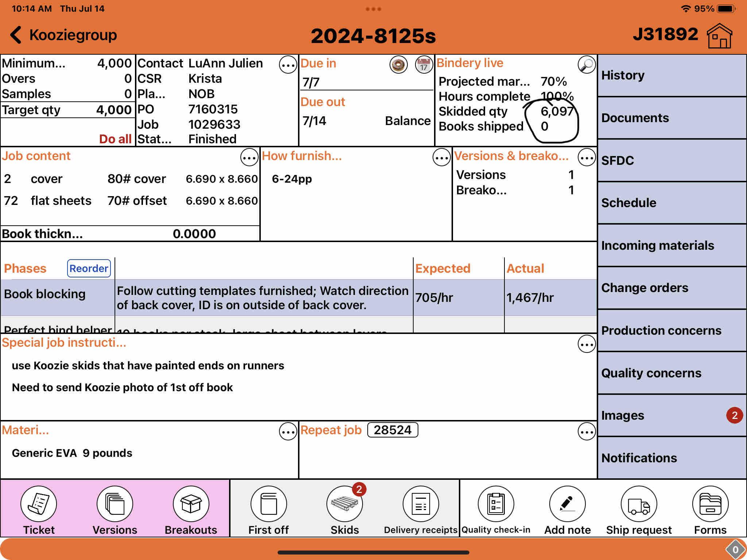Open the Ticket icon
This screenshot has height=560, width=747.
click(39, 504)
